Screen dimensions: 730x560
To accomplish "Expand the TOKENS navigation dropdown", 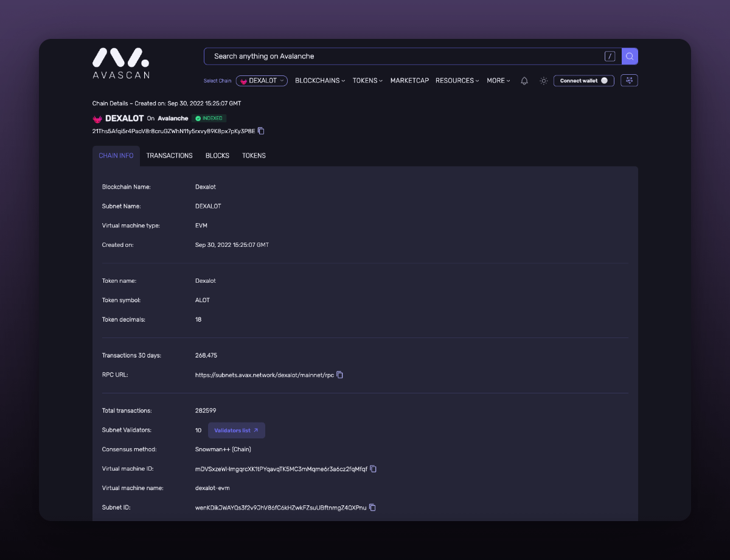I will [x=367, y=81].
